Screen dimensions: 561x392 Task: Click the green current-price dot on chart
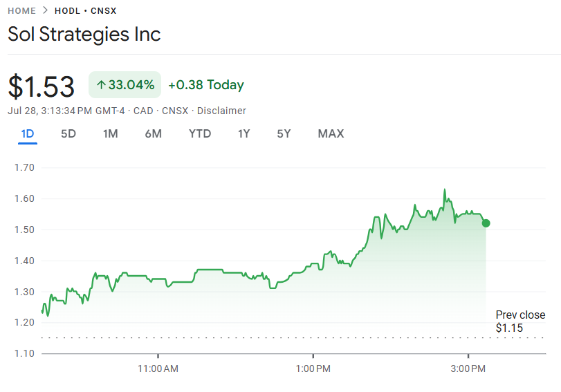(x=486, y=223)
